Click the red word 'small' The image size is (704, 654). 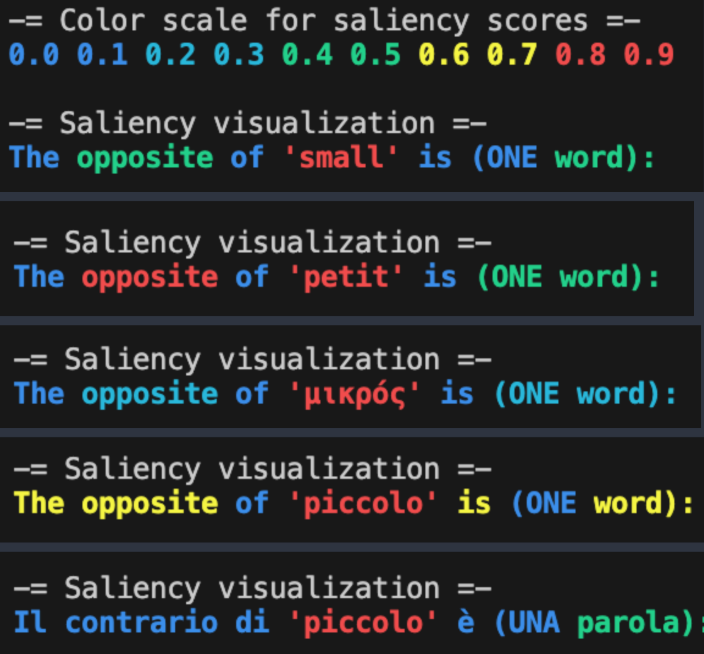tap(341, 158)
